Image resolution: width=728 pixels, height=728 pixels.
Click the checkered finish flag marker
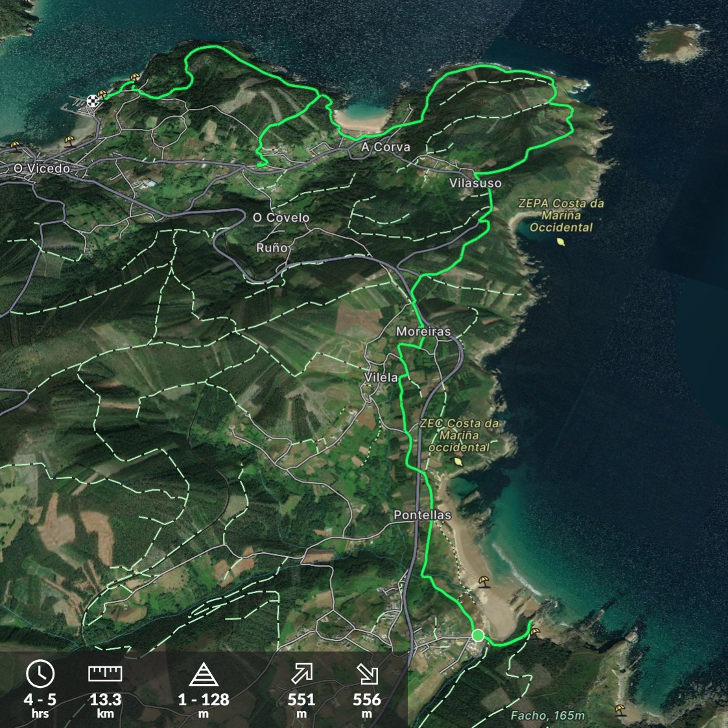[x=93, y=100]
